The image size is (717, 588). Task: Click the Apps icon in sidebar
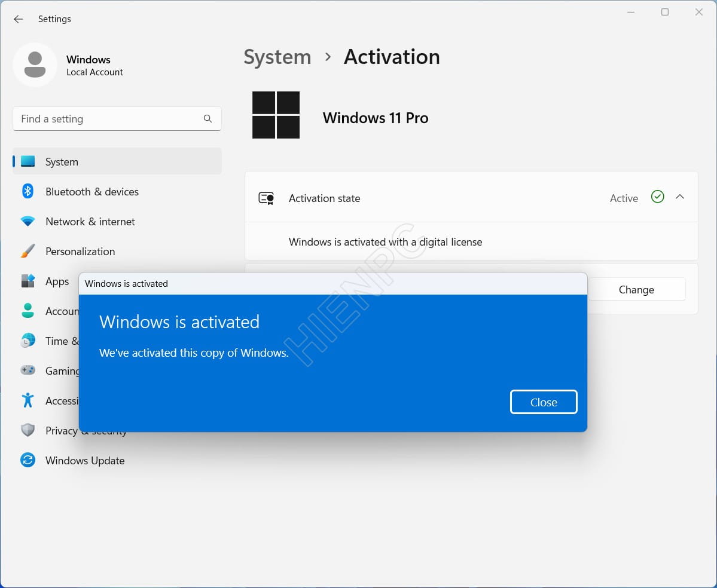pyautogui.click(x=28, y=281)
